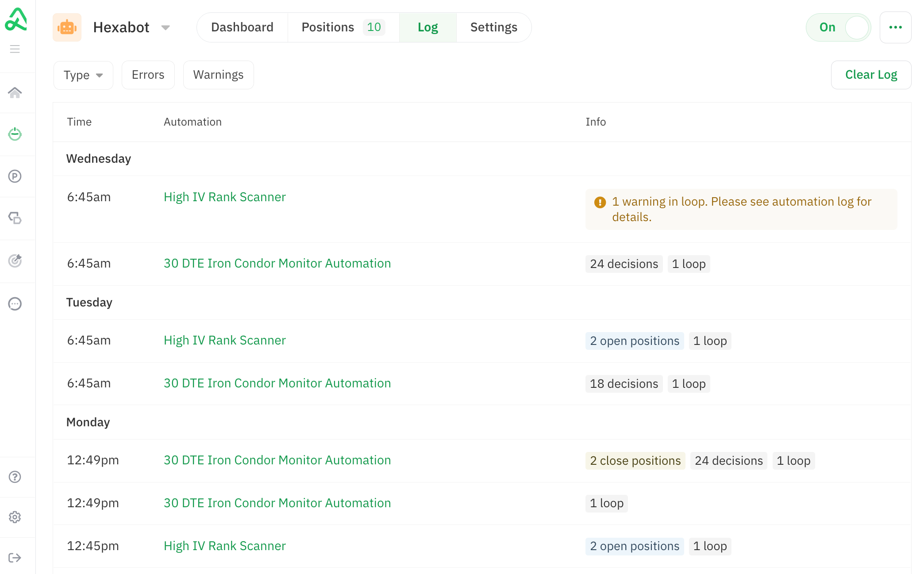Open the chat bubble icon in the sidebar

coord(15,303)
